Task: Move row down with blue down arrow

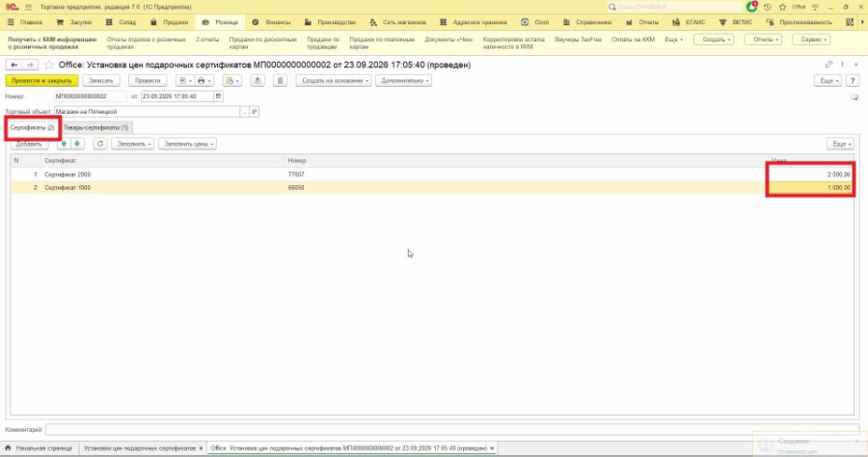Action: 77,144
